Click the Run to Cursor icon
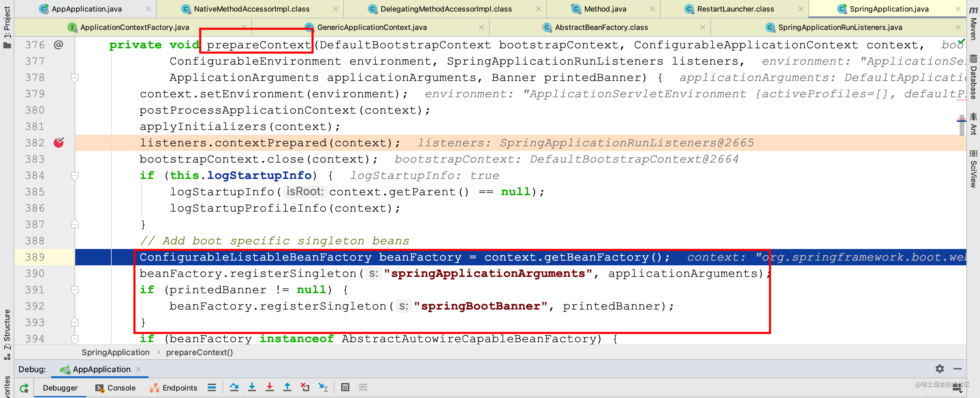This screenshot has height=398, width=980. (323, 387)
